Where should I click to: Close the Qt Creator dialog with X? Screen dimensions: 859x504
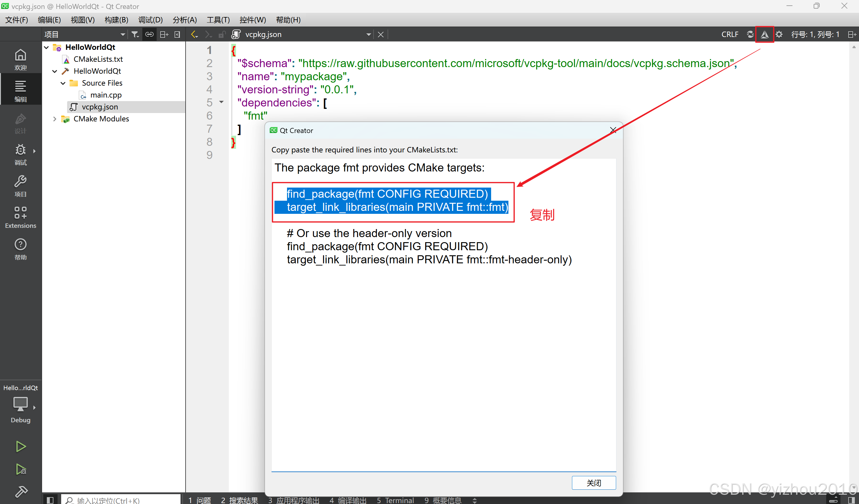pos(613,130)
